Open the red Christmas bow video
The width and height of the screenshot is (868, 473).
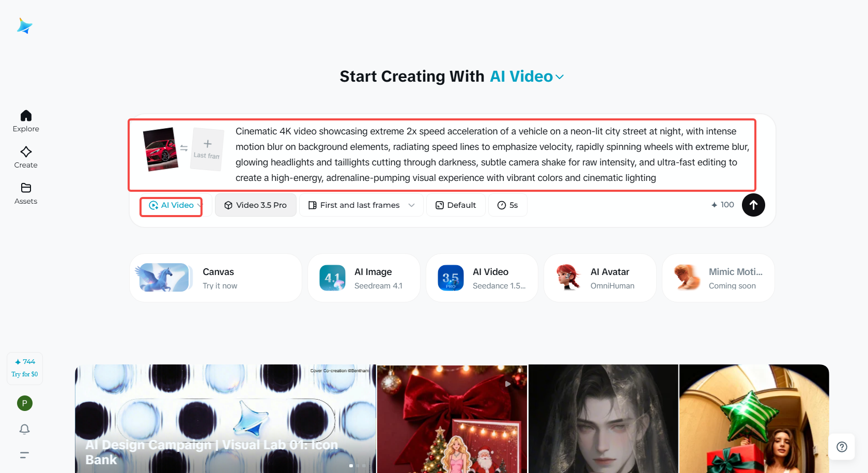(452, 419)
